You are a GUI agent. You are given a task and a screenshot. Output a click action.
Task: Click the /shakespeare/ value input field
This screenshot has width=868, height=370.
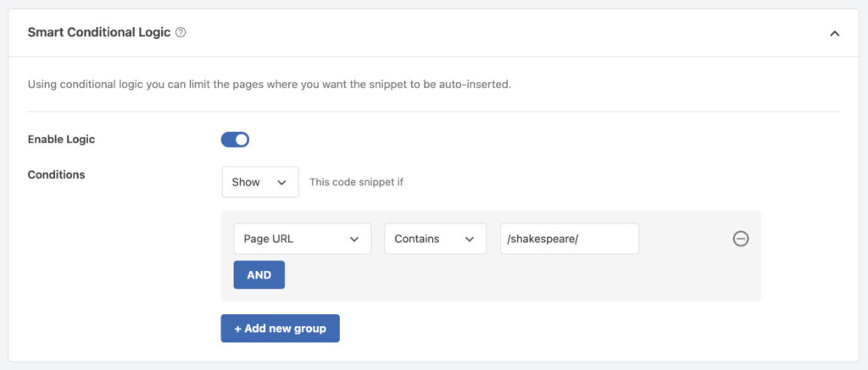[x=569, y=239]
